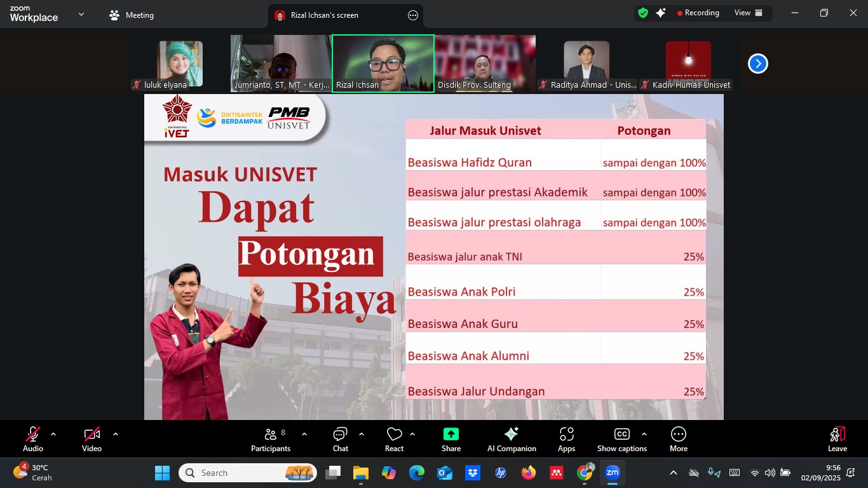
Task: Open Task View on taskbar
Action: click(x=333, y=473)
